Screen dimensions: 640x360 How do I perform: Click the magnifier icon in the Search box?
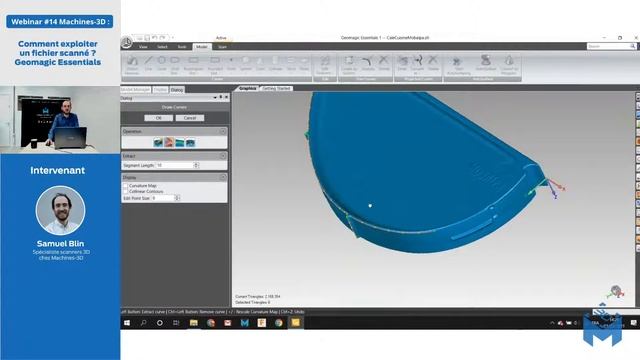pyautogui.click(x=632, y=47)
